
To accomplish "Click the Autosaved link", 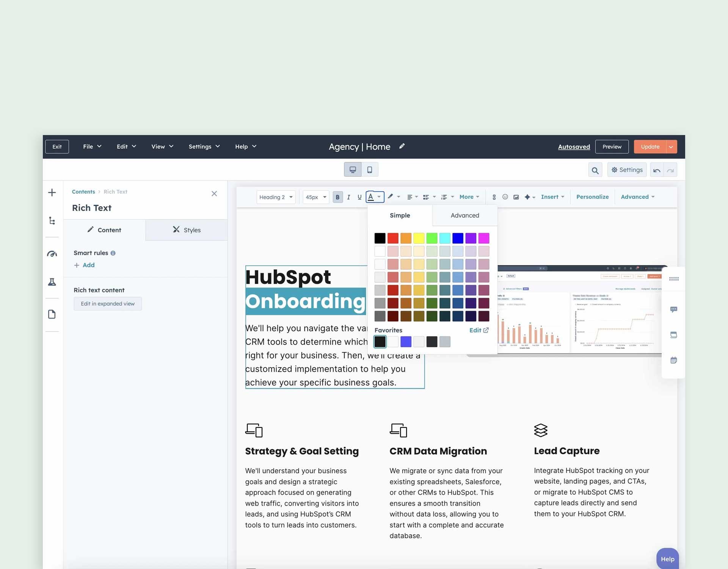I will [574, 147].
